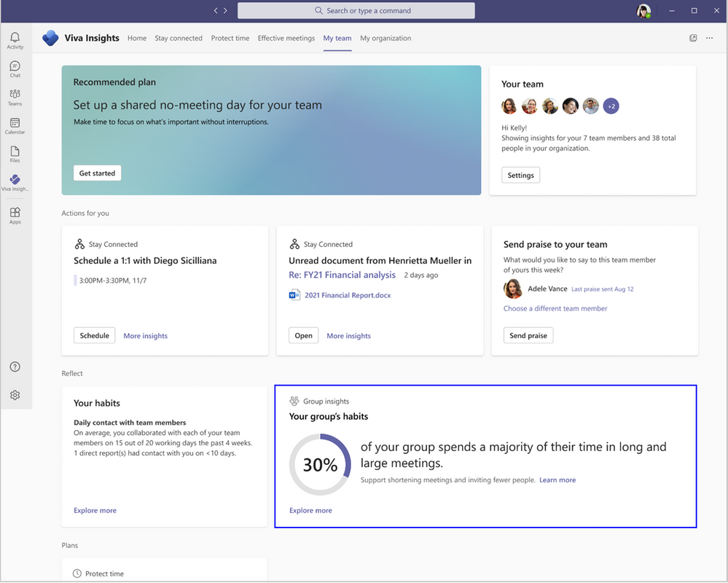
Task: Click the first team member avatar
Action: 509,106
